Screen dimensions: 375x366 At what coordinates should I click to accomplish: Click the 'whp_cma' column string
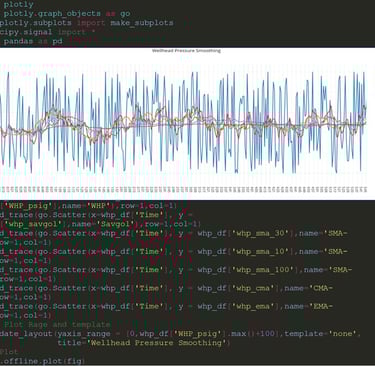pos(254,288)
